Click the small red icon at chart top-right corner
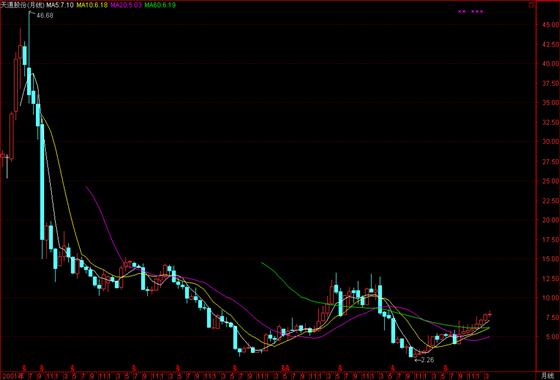This screenshot has width=560, height=380. 531,5
